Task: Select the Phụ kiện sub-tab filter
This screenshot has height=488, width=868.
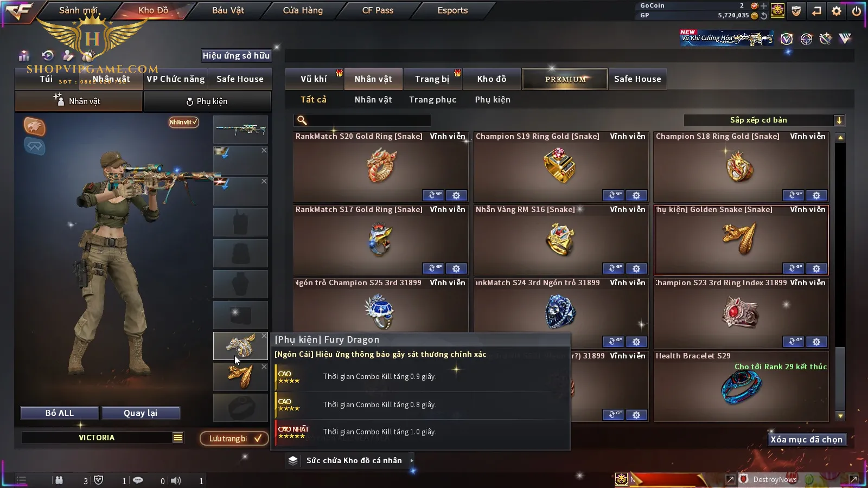Action: [x=493, y=100]
